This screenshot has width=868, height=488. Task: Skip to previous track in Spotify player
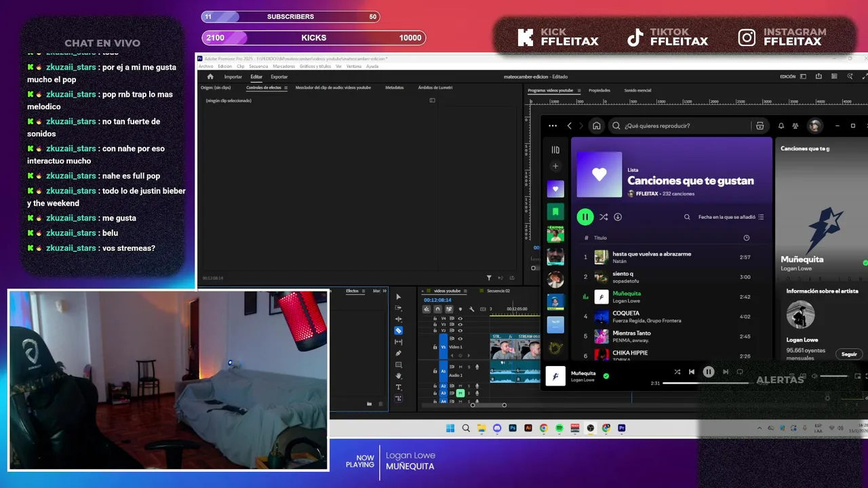692,371
